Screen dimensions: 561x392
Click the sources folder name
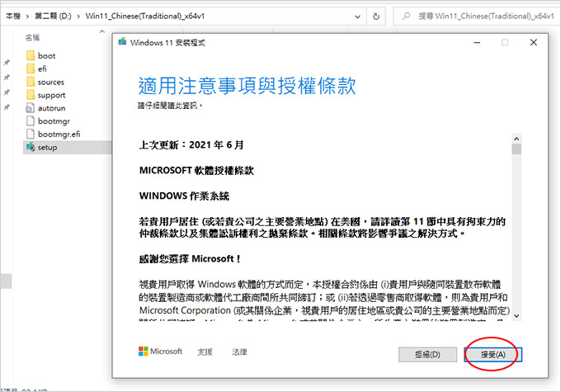[x=51, y=82]
